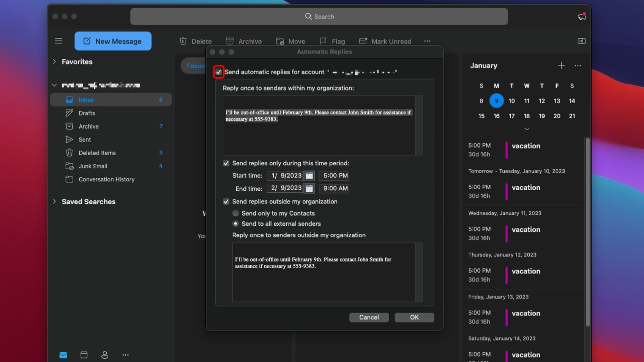The image size is (644, 362).
Task: Open the Conversation History folder
Action: (111, 179)
